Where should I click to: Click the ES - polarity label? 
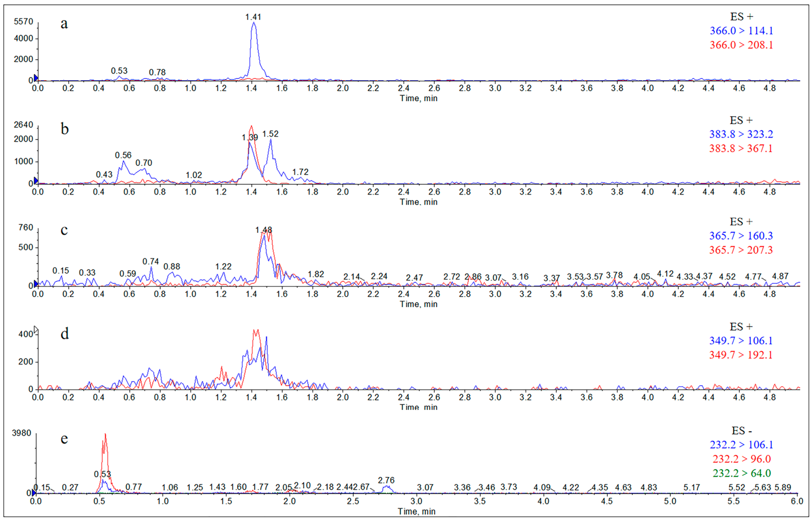(x=742, y=431)
